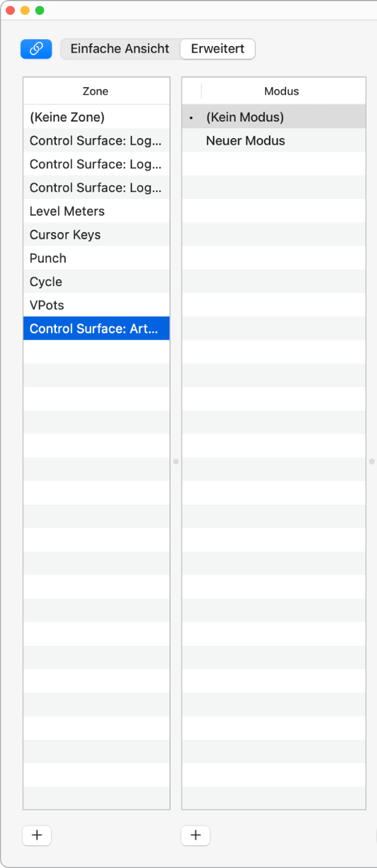
Task: Select the Punch zone
Action: pyautogui.click(x=48, y=258)
